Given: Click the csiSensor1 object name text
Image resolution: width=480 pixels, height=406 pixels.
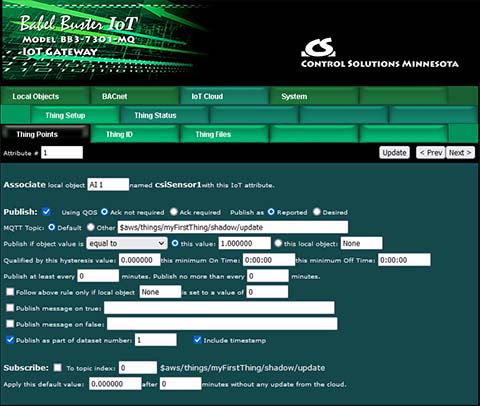Looking at the screenshot, I should (178, 185).
